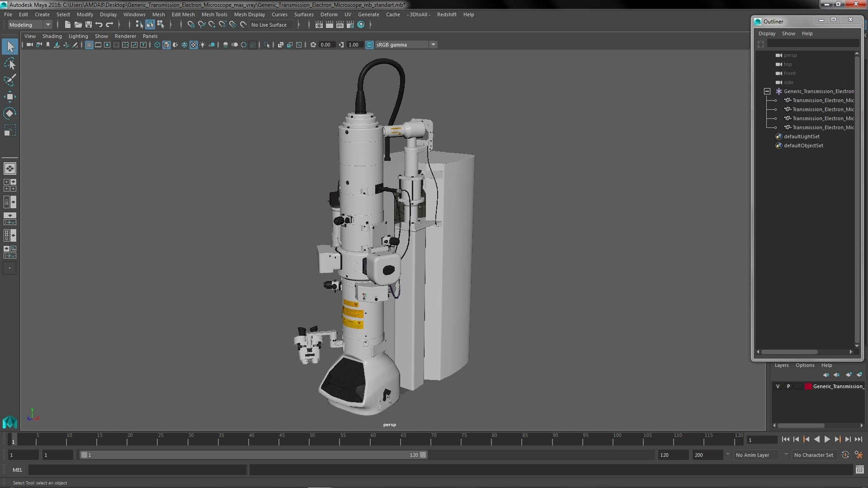Toggle Make Live magnet icon
Image resolution: width=868 pixels, height=488 pixels.
[243, 25]
